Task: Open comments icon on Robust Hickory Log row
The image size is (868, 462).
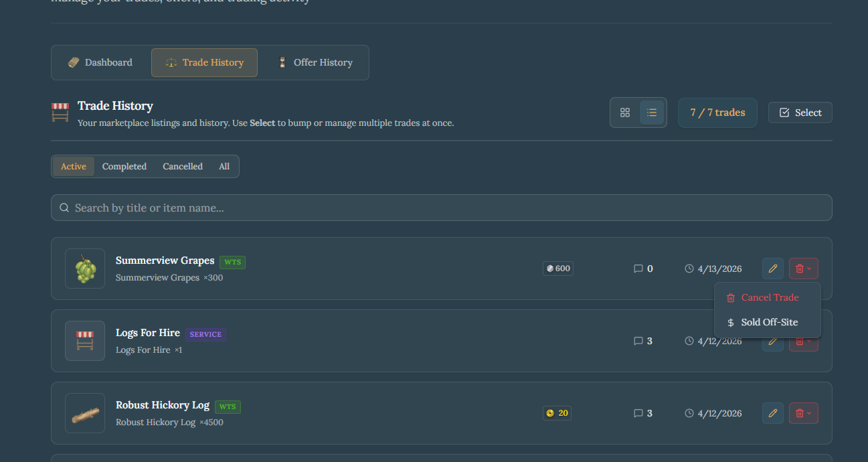Action: [638, 413]
